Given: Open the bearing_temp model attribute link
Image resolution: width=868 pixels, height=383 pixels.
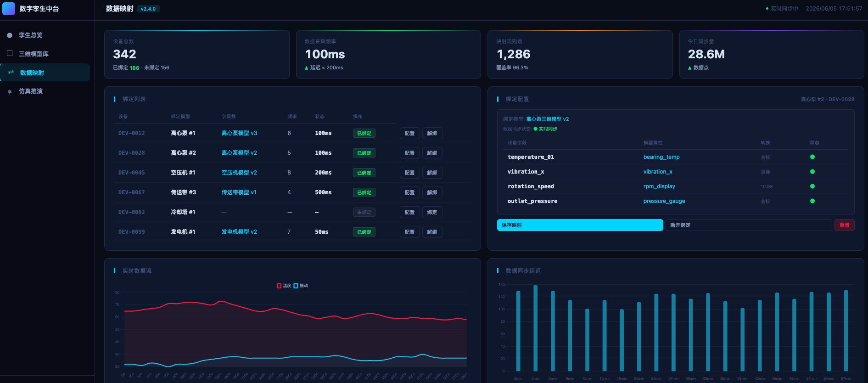Looking at the screenshot, I should pos(661,157).
